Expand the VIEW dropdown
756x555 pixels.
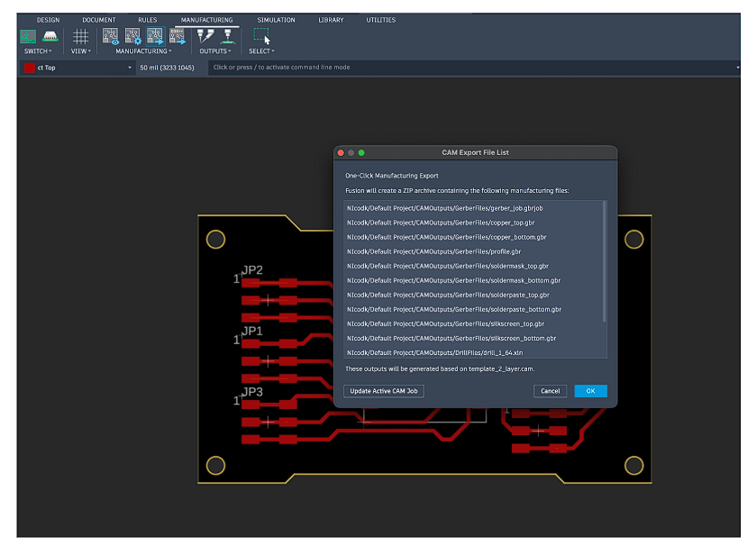point(81,51)
